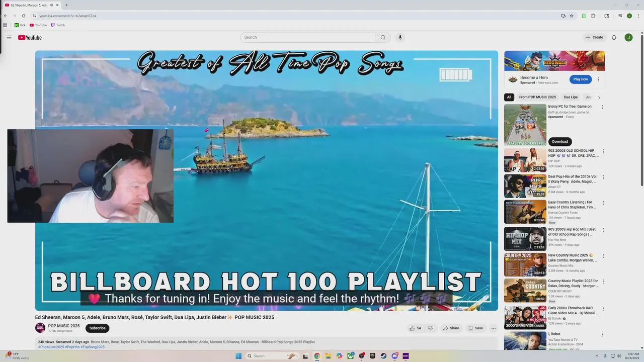Viewport: 644px width, 362px height.
Task: Go to the YouTube home logo
Action: (x=30, y=37)
